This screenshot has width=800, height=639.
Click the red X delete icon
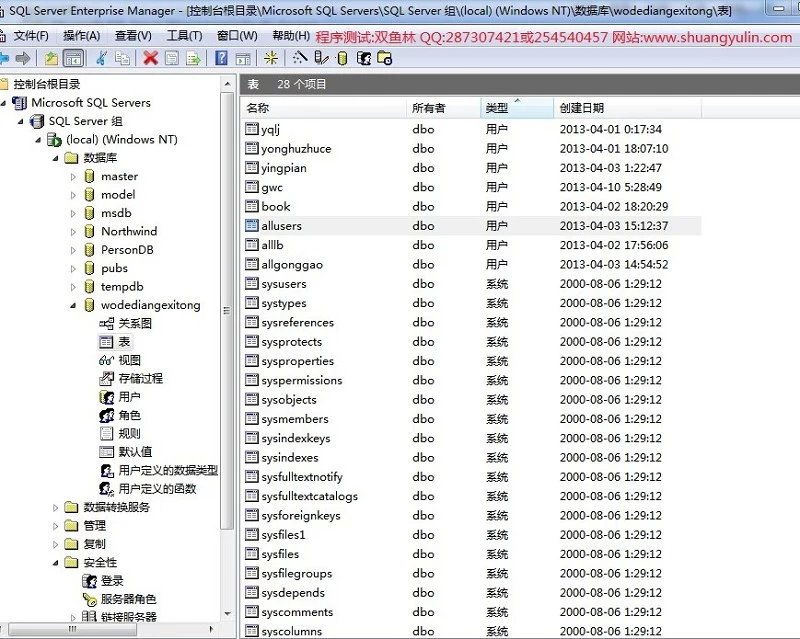[151, 59]
